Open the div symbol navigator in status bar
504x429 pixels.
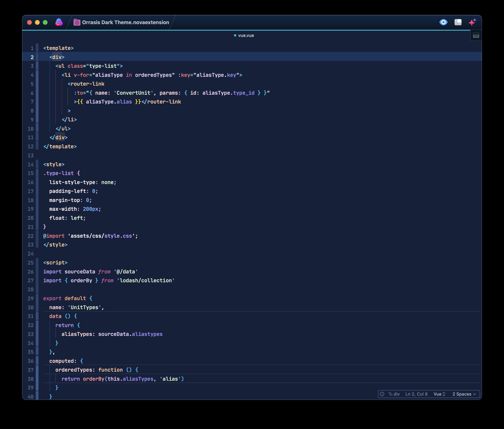tap(394, 394)
